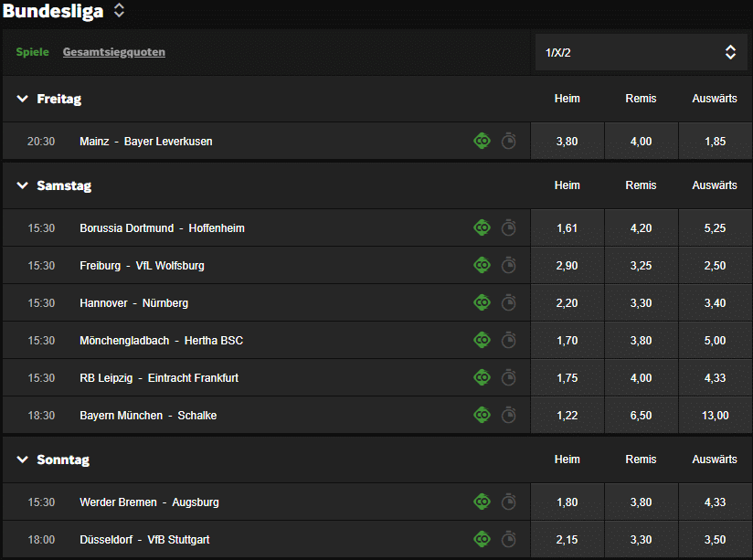Select Freiburg home odds 2,90

567,266
